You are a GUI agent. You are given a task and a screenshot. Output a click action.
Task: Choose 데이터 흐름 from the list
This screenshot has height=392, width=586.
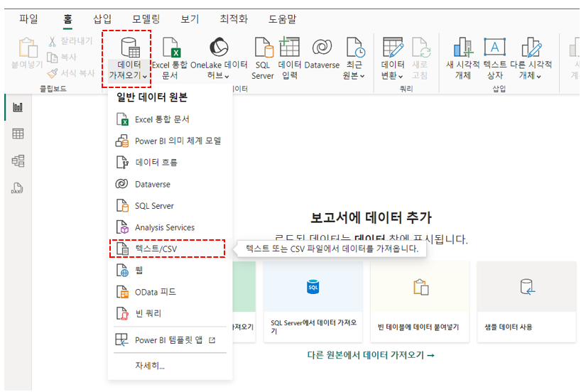(170, 163)
